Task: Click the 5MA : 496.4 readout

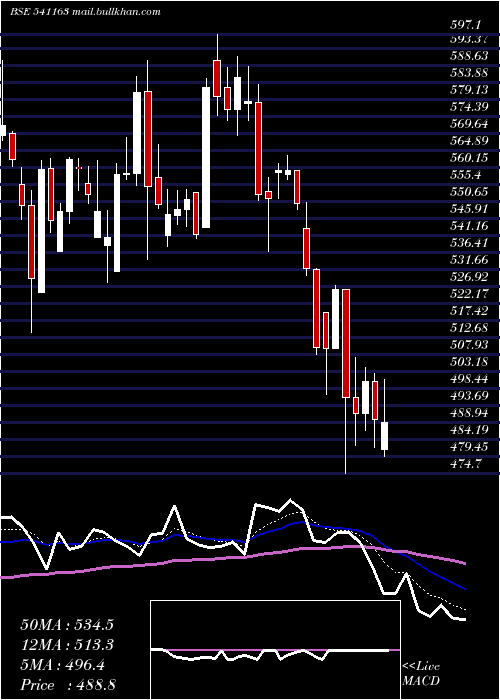Action: pos(62,665)
